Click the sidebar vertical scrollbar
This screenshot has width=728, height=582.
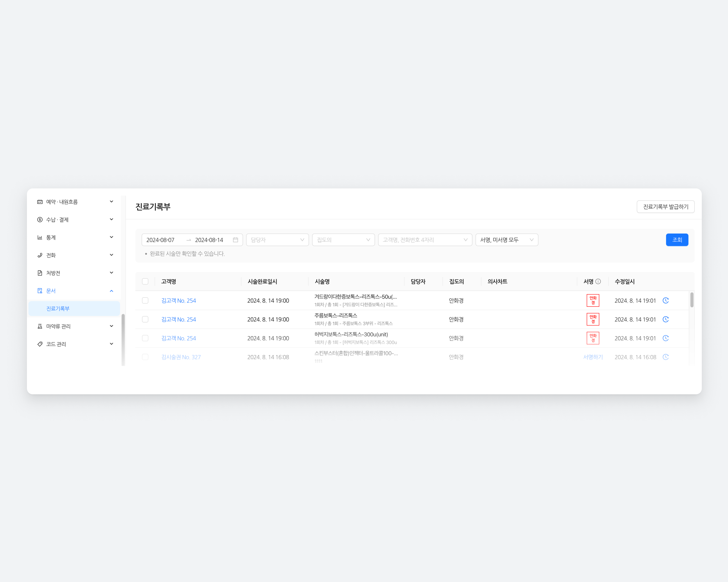point(123,339)
